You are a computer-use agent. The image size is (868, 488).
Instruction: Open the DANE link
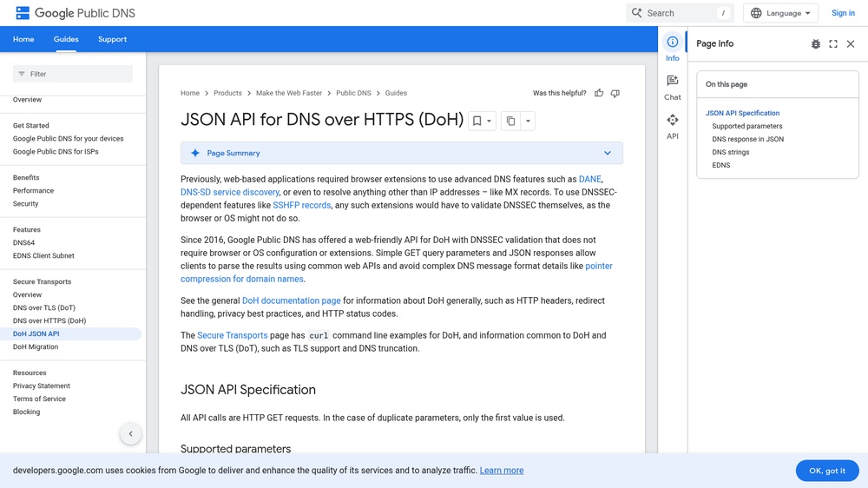pyautogui.click(x=589, y=179)
